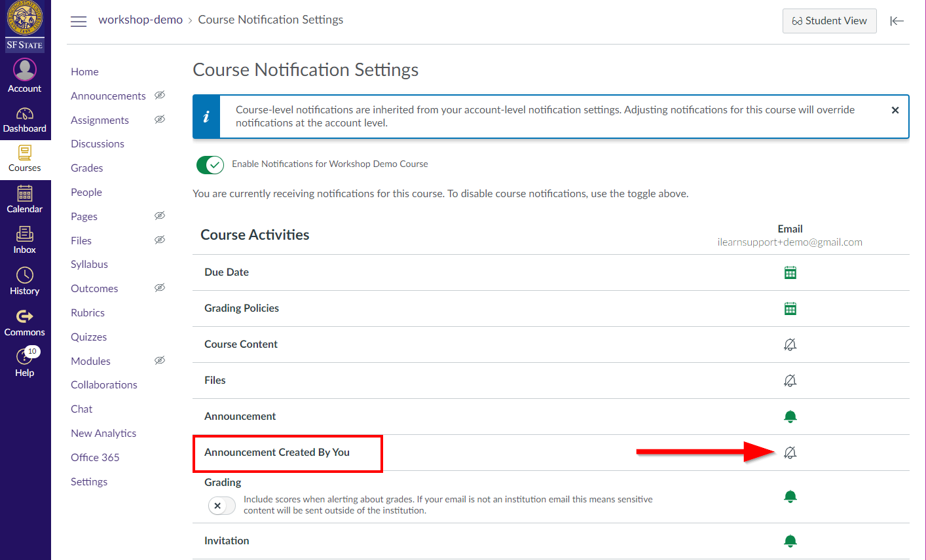Screen dimensions: 926x560
Task: Open Outcomes in course navigation
Action: [x=94, y=288]
